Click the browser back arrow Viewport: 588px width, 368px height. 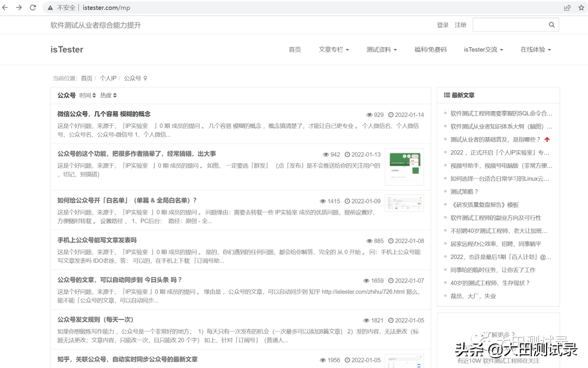(5, 8)
